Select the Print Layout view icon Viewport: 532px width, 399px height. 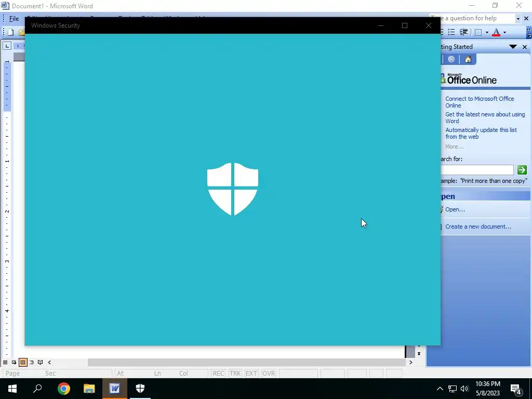click(23, 362)
